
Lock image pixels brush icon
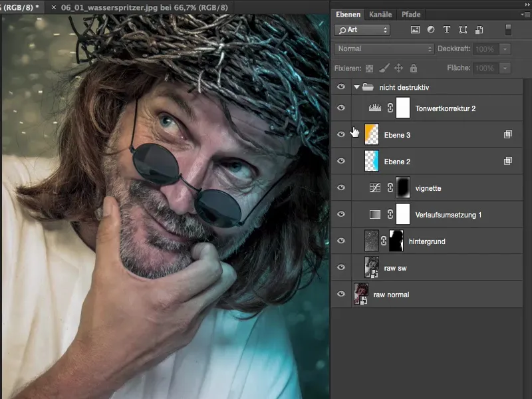coord(384,68)
